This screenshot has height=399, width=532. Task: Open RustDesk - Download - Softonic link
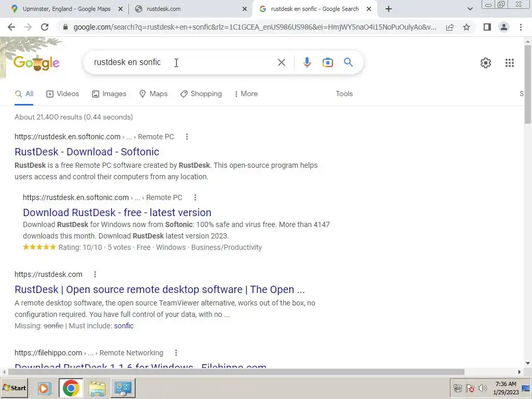click(x=87, y=152)
